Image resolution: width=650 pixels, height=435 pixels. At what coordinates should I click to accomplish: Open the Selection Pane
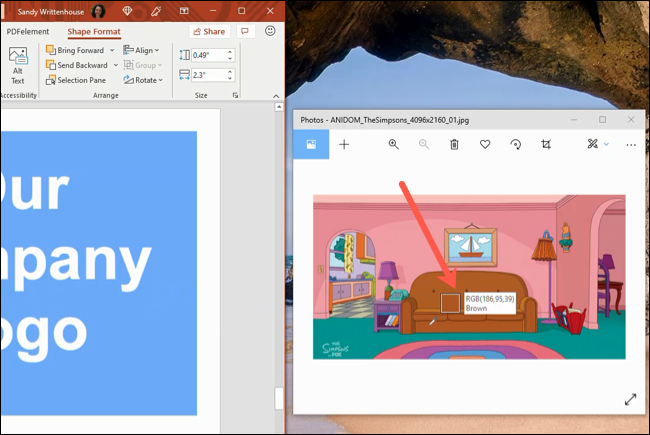tap(78, 80)
